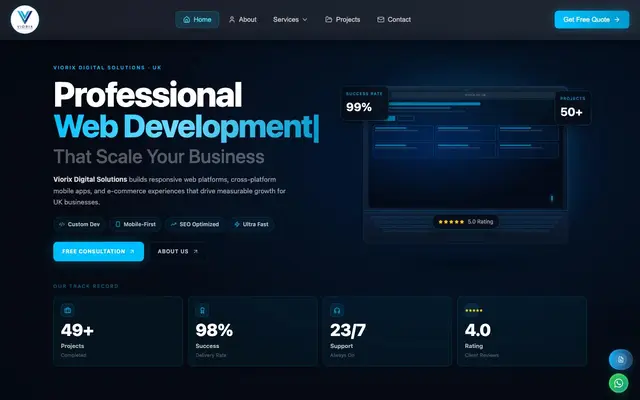This screenshot has width=640, height=400.
Task: Expand the Services dropdown menu
Action: [290, 20]
